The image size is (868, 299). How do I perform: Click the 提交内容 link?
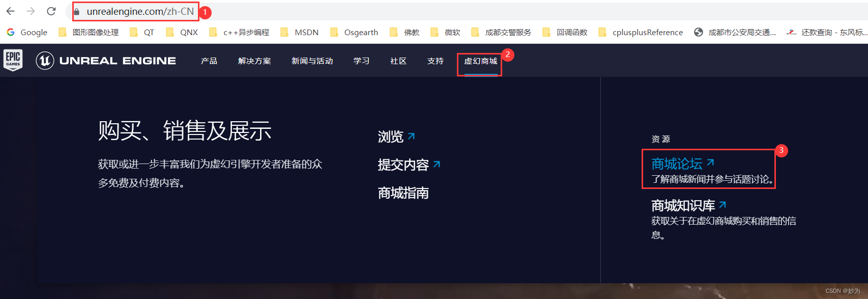pyautogui.click(x=409, y=165)
